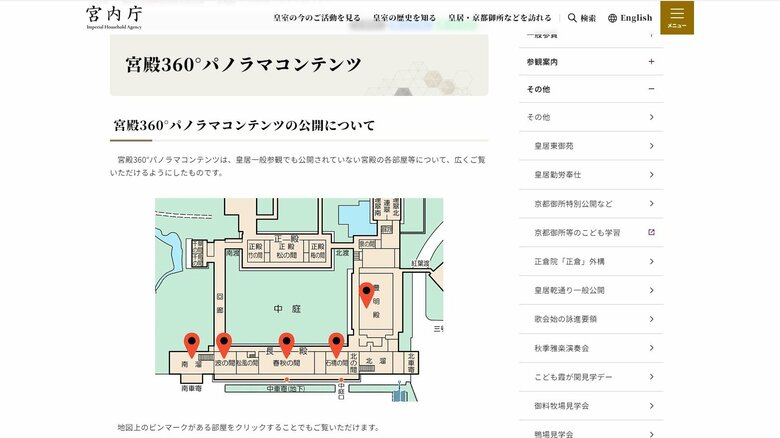Click chevron next to 皇居乾通り一般公開
The height and width of the screenshot is (438, 780).
point(652,290)
